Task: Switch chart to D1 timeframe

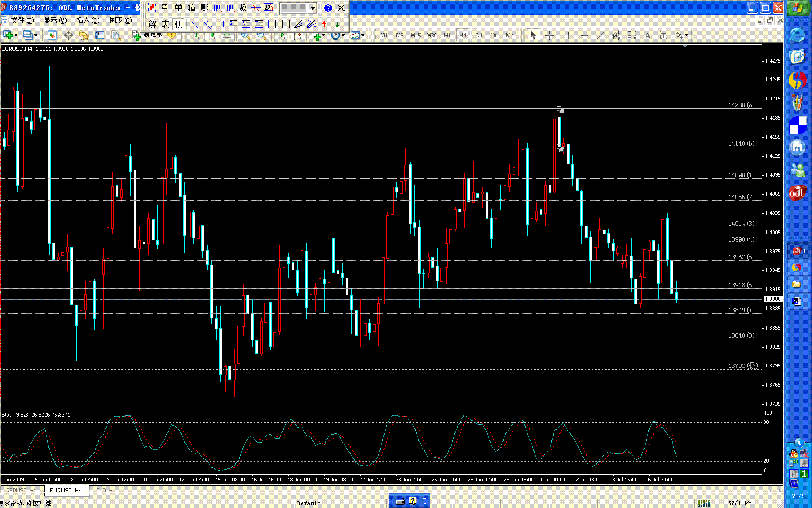Action: click(x=479, y=35)
